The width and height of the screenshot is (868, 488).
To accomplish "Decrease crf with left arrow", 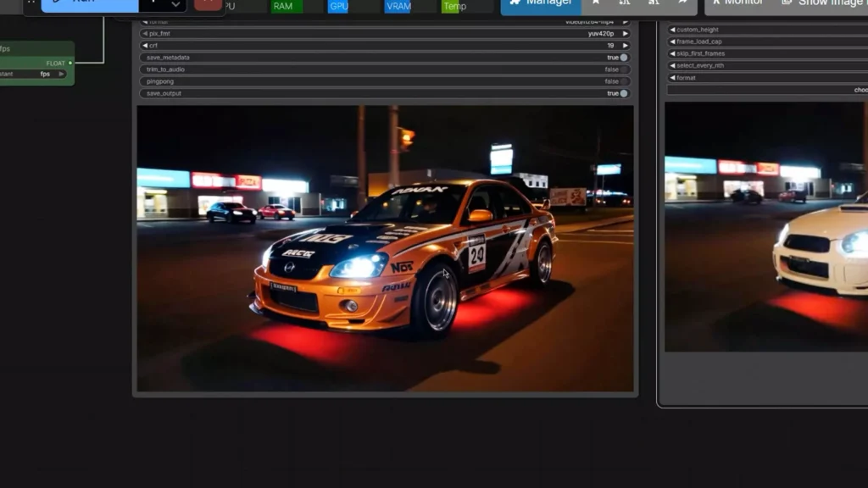I will 145,46.
